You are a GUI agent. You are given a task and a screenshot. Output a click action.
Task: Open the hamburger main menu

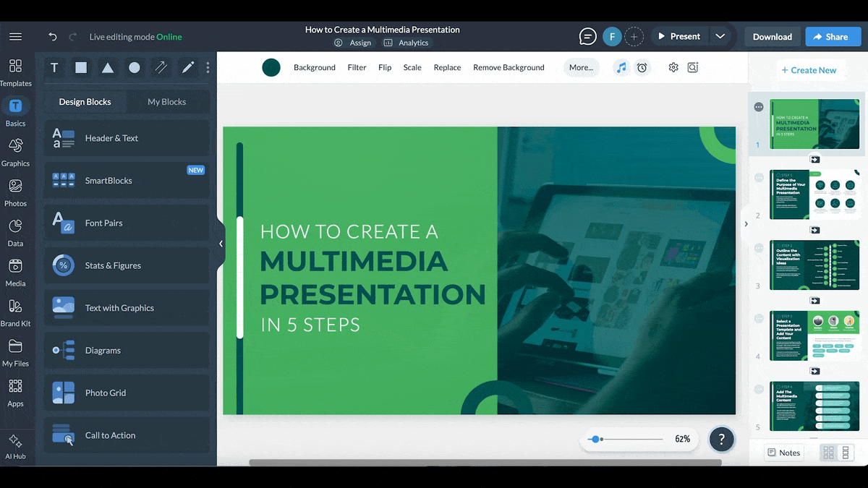(15, 37)
